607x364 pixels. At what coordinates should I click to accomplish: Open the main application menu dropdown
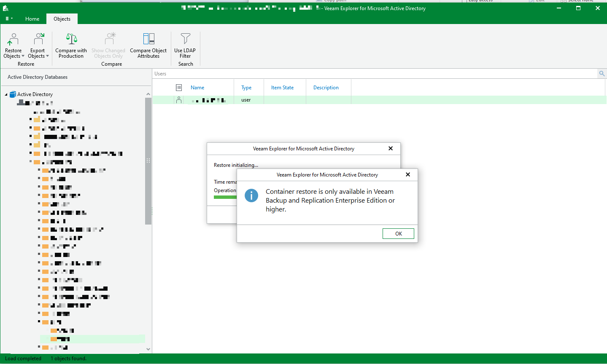[9, 19]
